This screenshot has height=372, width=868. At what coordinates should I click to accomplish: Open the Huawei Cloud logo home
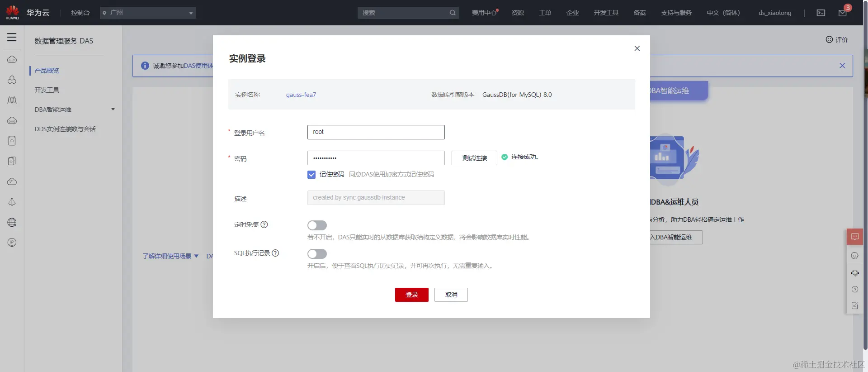[13, 12]
